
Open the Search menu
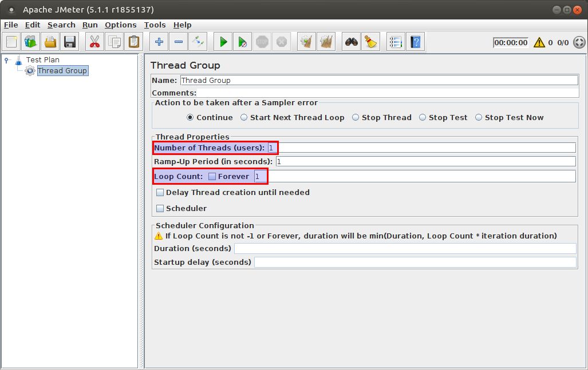click(x=61, y=25)
